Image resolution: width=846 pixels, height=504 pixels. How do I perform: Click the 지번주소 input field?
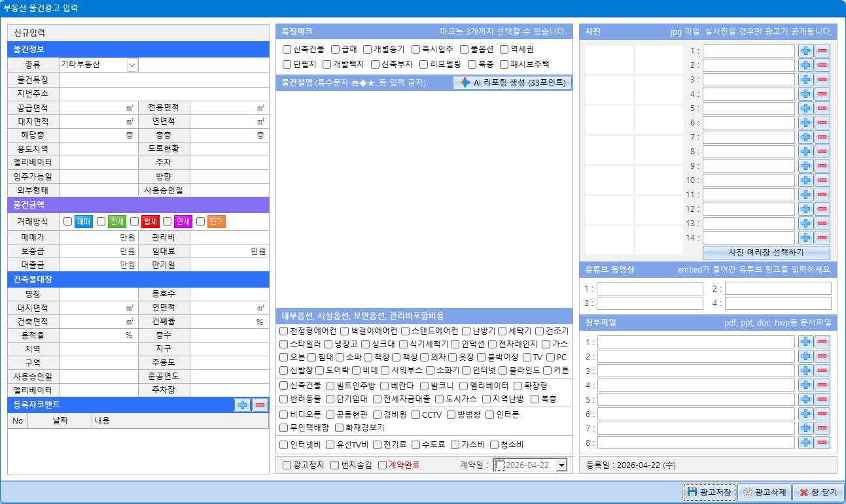coord(164,93)
